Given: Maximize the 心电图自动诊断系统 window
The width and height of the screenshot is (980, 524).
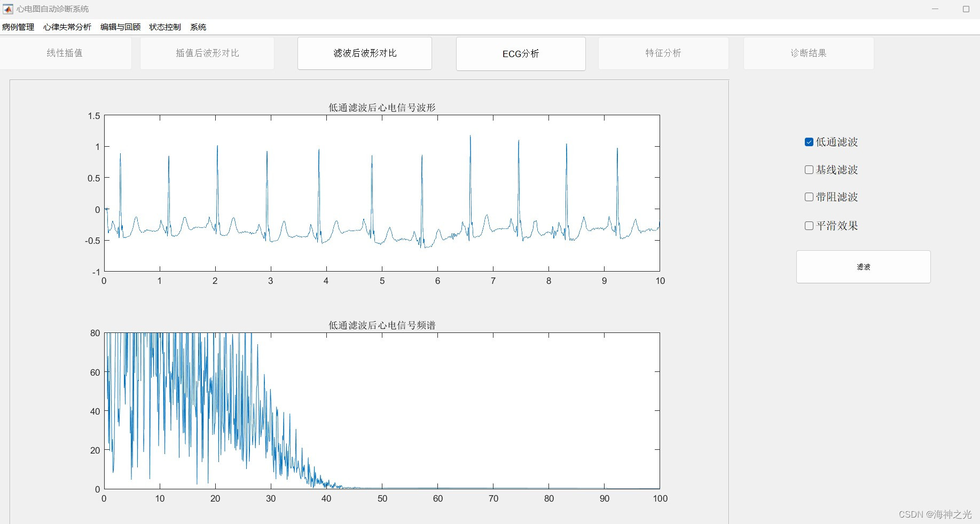Looking at the screenshot, I should click(x=966, y=9).
